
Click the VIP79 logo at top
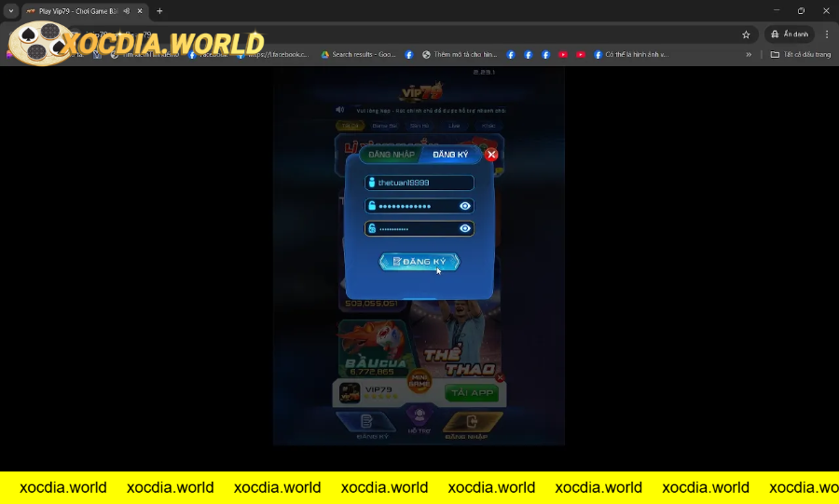[x=421, y=92]
